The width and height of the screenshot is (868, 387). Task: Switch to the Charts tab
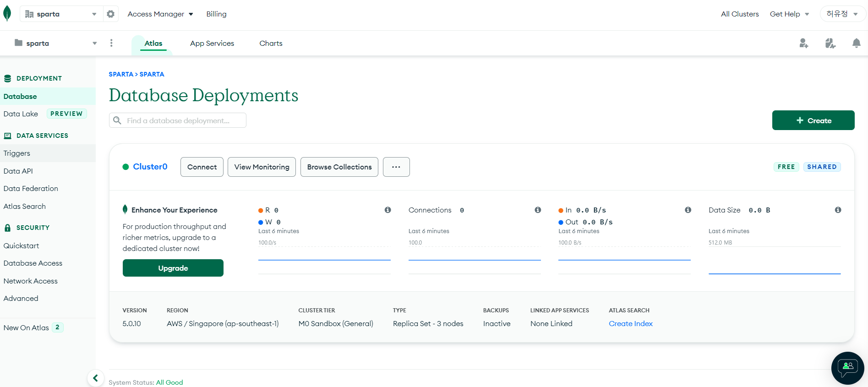(271, 43)
